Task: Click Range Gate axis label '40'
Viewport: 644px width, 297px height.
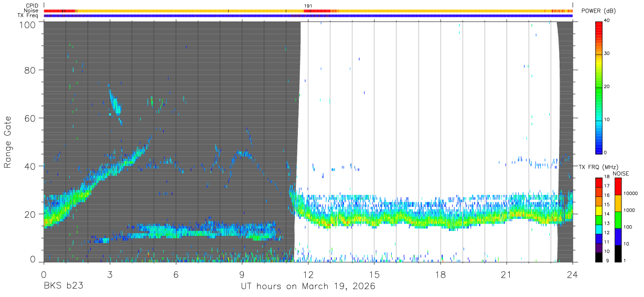Action: tap(30, 166)
